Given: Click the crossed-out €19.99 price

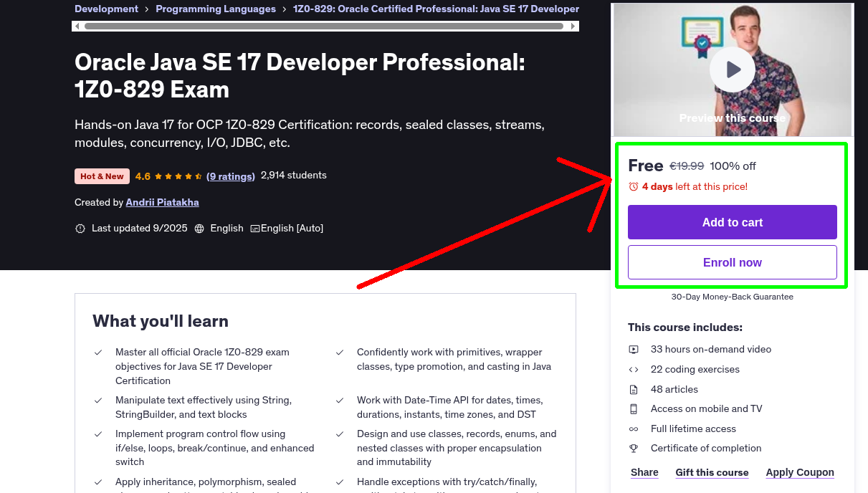Looking at the screenshot, I should coord(687,166).
